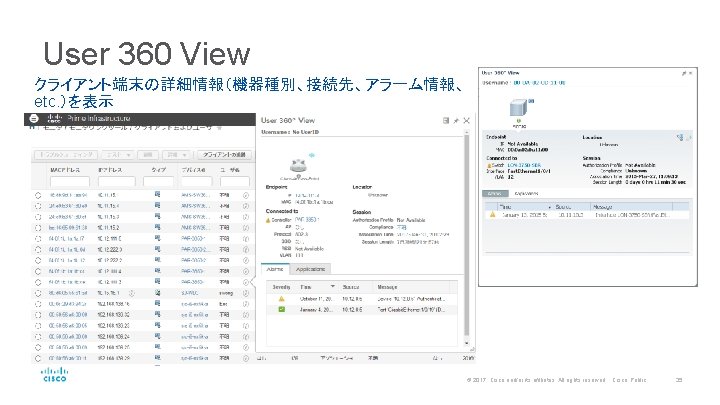Click the Time column sort arrow in center popup

pyautogui.click(x=332, y=287)
